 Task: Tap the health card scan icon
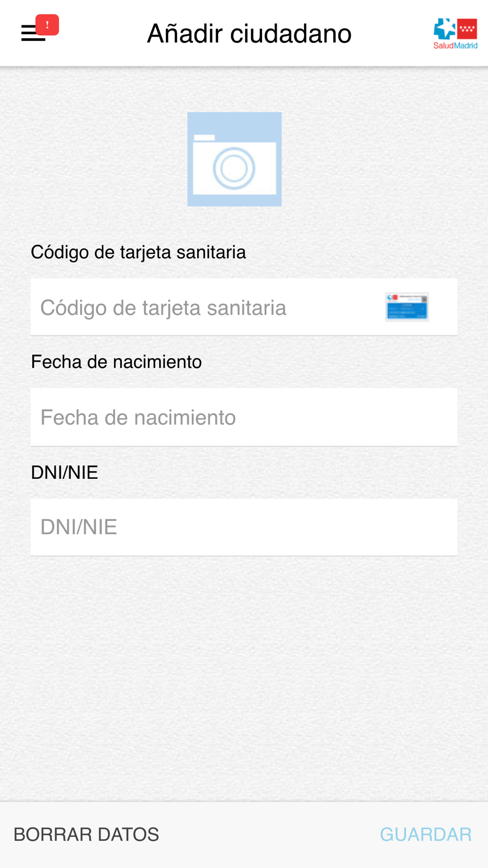407,307
